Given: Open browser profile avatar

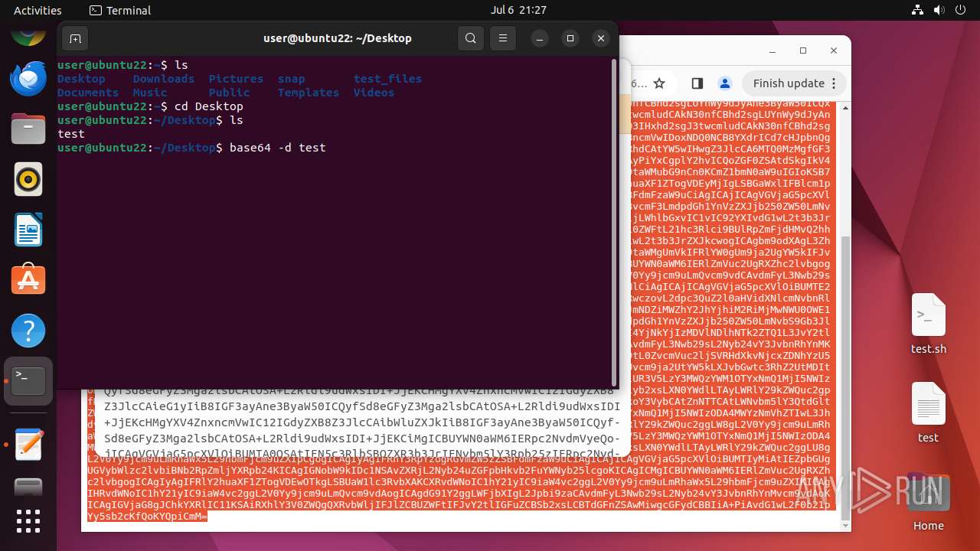Looking at the screenshot, I should pyautogui.click(x=724, y=83).
